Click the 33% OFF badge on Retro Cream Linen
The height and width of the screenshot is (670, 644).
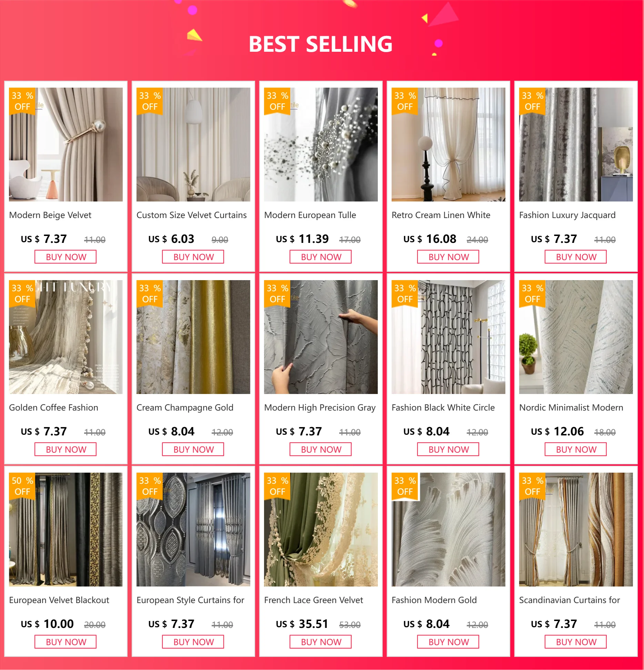[x=405, y=101]
